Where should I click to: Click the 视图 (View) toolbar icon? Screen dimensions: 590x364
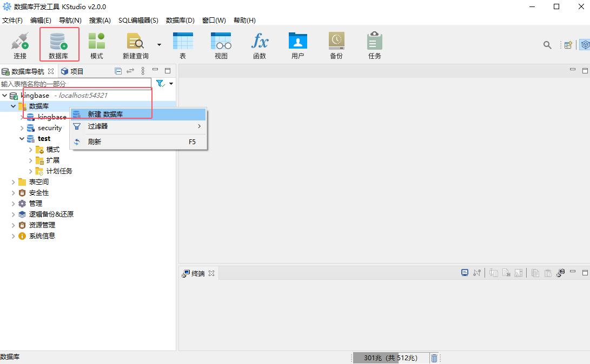[x=221, y=44]
